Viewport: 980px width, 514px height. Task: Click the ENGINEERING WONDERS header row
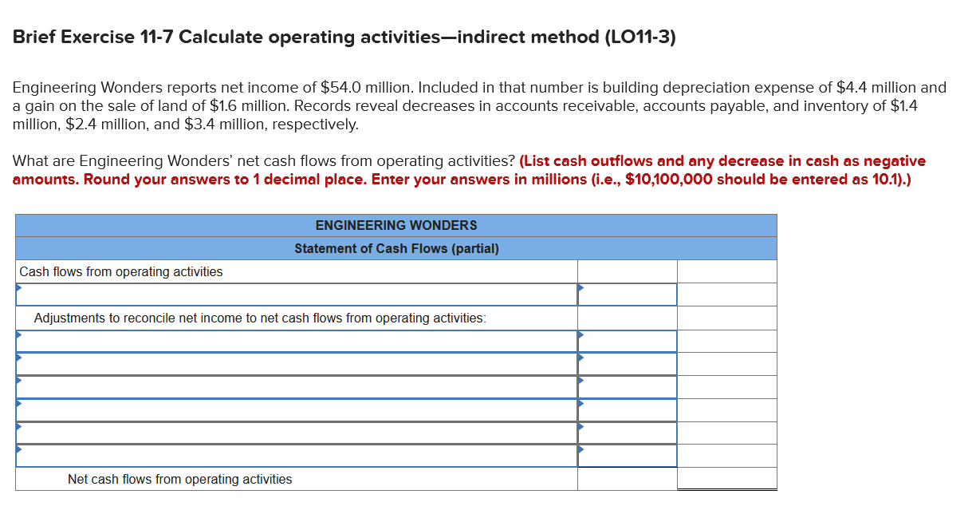click(396, 225)
